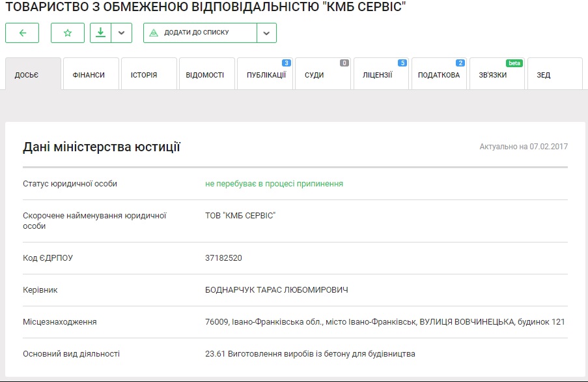Go to the Відомості tab

tap(205, 75)
